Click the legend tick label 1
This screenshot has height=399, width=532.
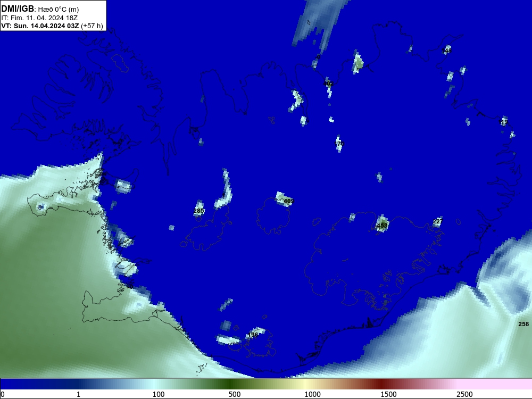point(78,394)
